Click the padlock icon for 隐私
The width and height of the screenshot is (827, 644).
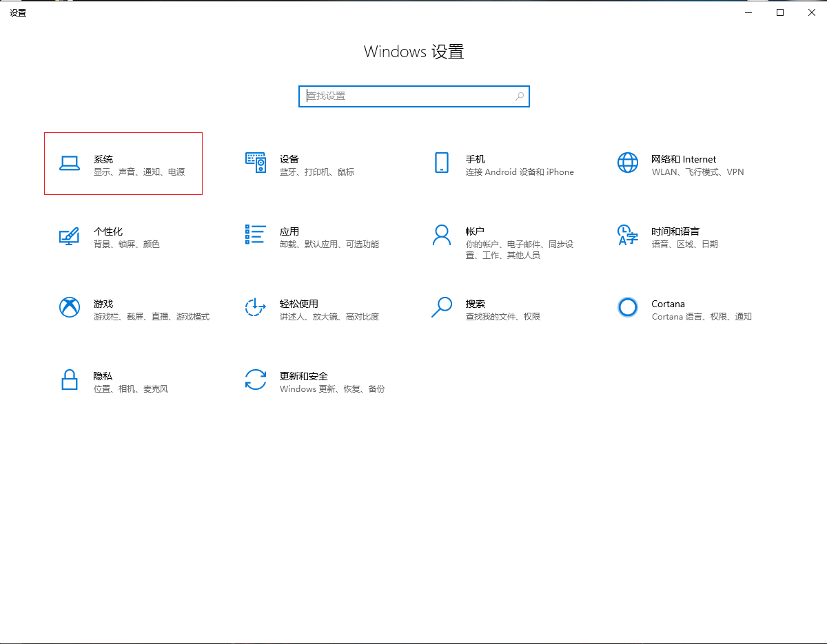[x=70, y=380]
